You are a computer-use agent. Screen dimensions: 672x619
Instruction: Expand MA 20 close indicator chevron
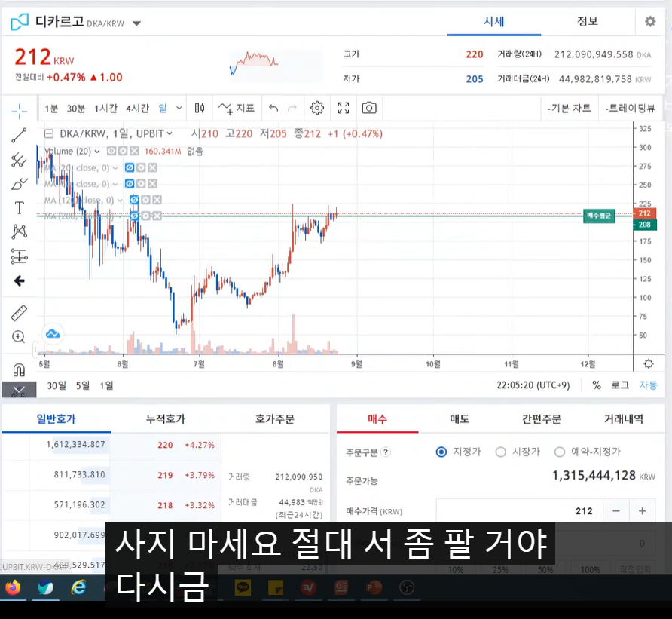pyautogui.click(x=115, y=168)
